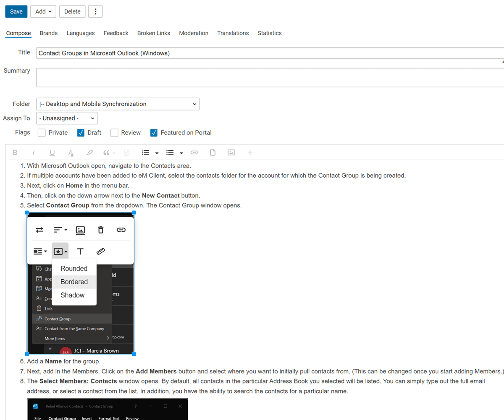Viewport: 504px width, 420px height.
Task: Open image display mode dropdown
Action: 40,251
